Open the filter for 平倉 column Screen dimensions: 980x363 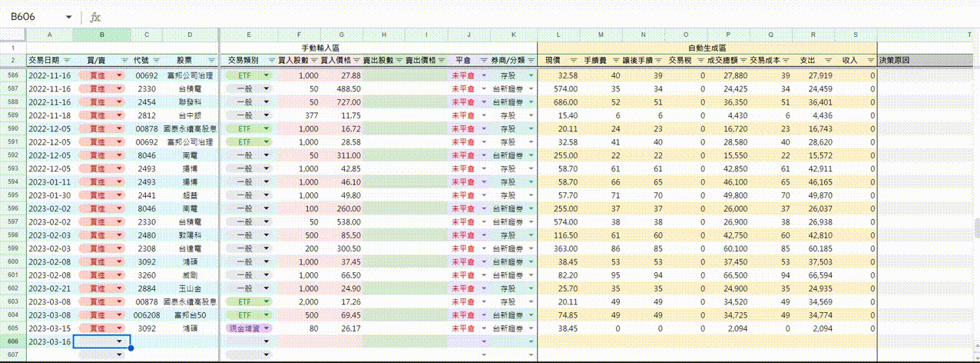(x=484, y=60)
